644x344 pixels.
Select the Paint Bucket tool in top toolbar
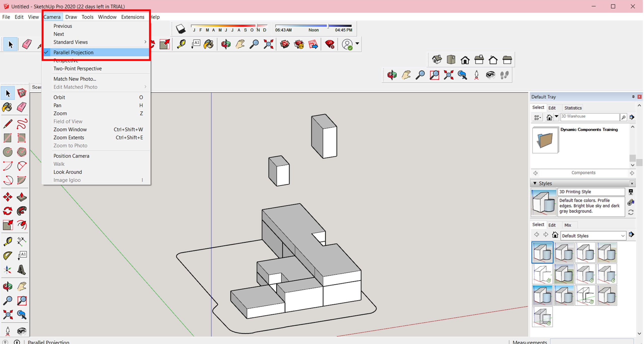[209, 44]
